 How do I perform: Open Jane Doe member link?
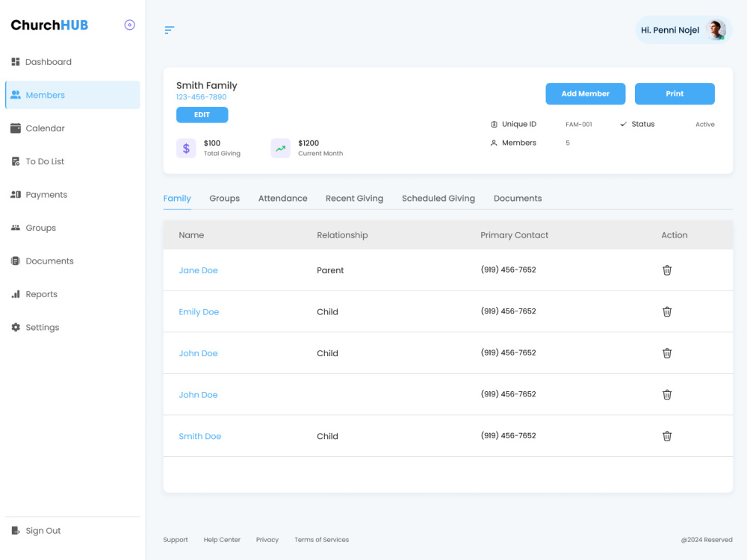point(198,270)
